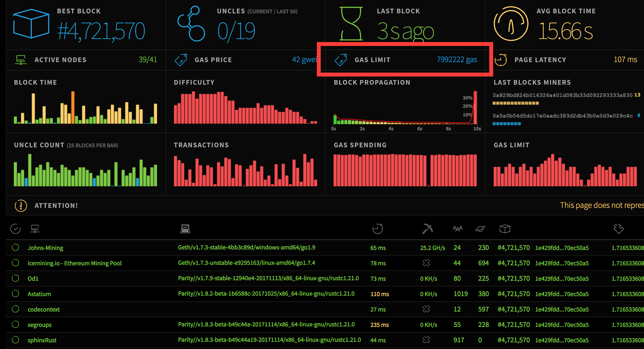Toggle pin circle for sphinxRust node

pyautogui.click(x=15, y=340)
